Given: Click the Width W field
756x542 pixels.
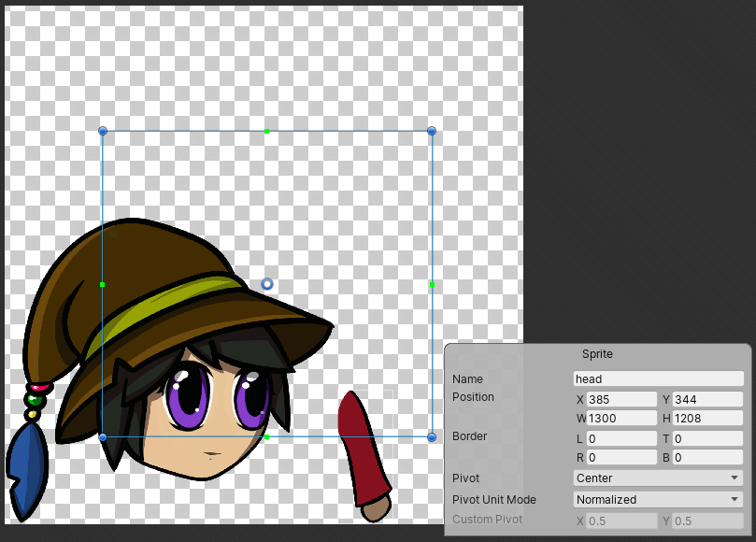Looking at the screenshot, I should point(621,419).
